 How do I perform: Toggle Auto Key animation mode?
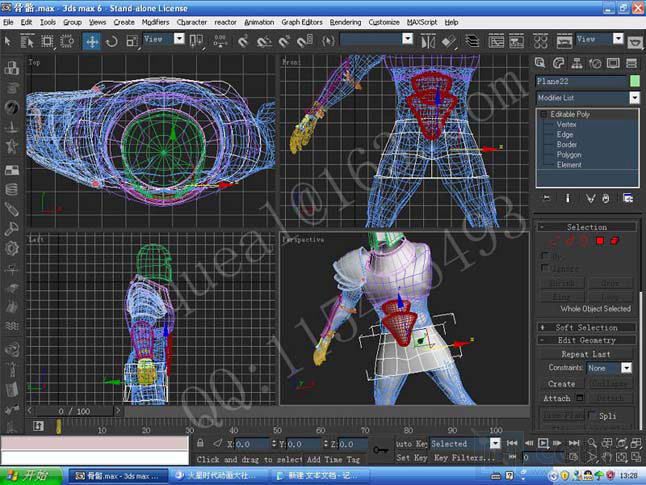pyautogui.click(x=411, y=444)
